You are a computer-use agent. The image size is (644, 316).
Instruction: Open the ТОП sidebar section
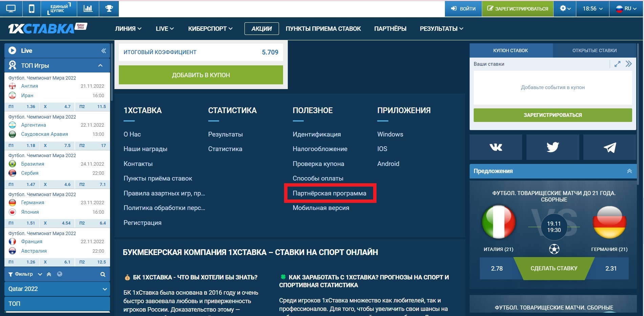click(57, 304)
